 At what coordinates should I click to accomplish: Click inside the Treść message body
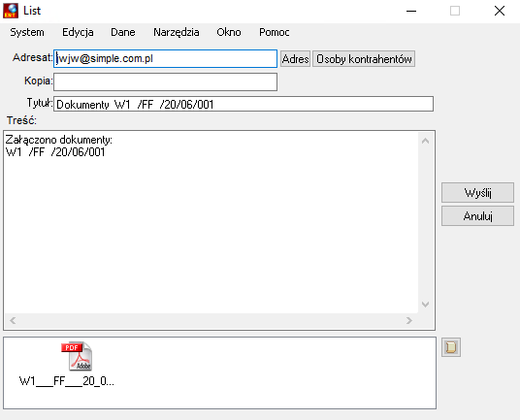pyautogui.click(x=211, y=222)
